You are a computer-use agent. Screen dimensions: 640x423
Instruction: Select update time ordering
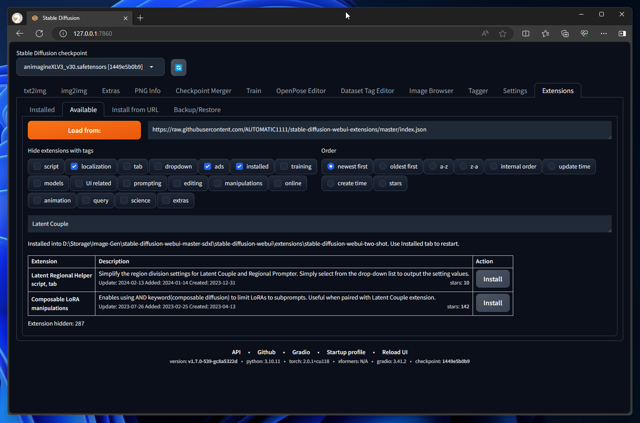pos(551,167)
